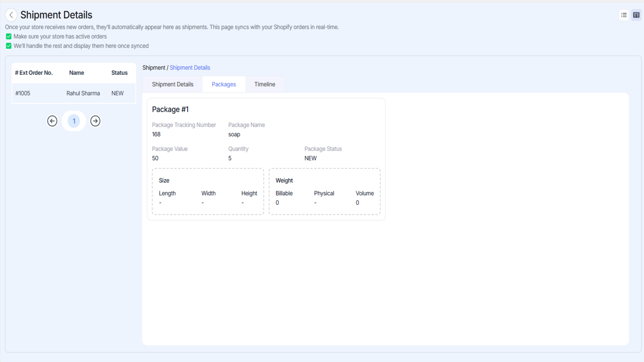644x362 pixels.
Task: Click the # Ext Order No. column header
Action: [34, 73]
